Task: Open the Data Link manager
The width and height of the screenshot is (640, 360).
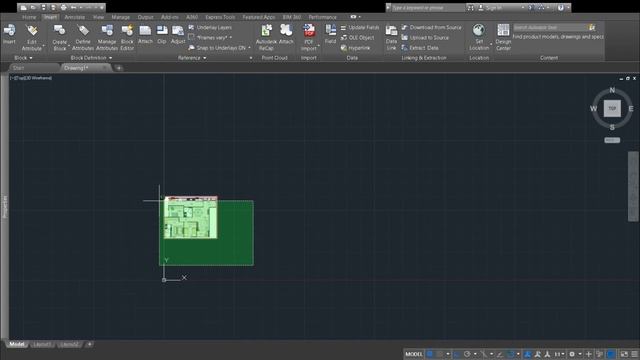Action: (391, 38)
